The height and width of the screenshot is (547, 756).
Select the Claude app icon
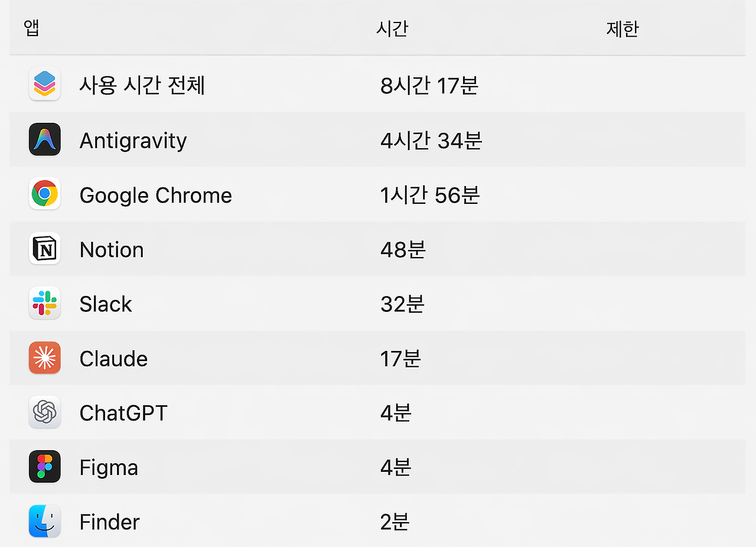(44, 358)
